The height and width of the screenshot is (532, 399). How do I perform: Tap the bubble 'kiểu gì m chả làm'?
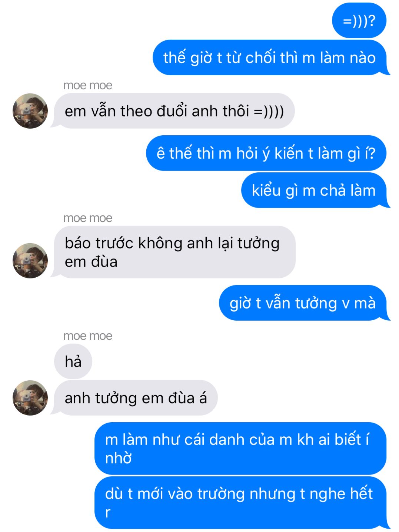(x=314, y=190)
